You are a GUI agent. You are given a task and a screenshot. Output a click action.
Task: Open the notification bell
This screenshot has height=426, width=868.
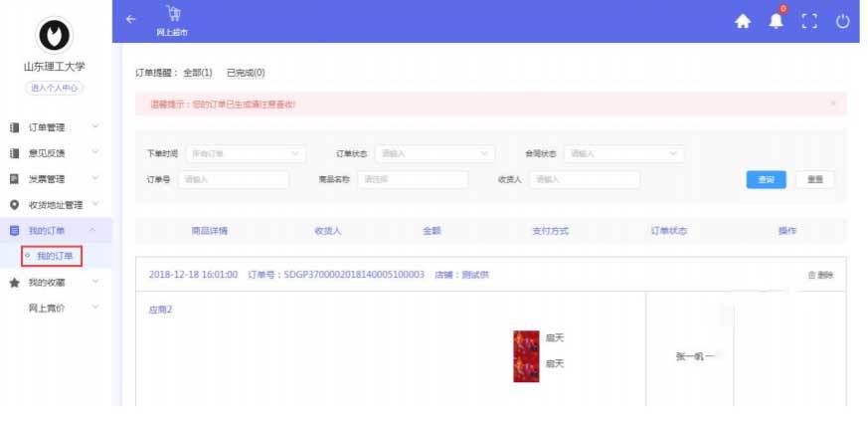coord(776,21)
